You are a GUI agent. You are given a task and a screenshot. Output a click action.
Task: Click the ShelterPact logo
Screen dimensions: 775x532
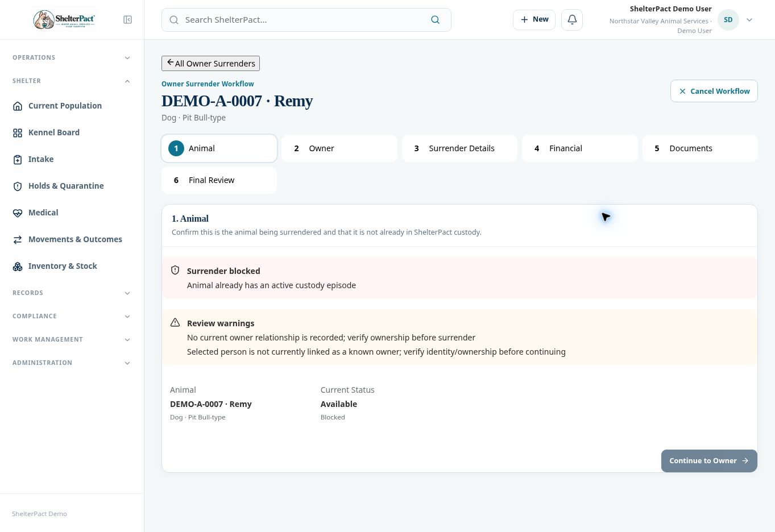point(64,20)
